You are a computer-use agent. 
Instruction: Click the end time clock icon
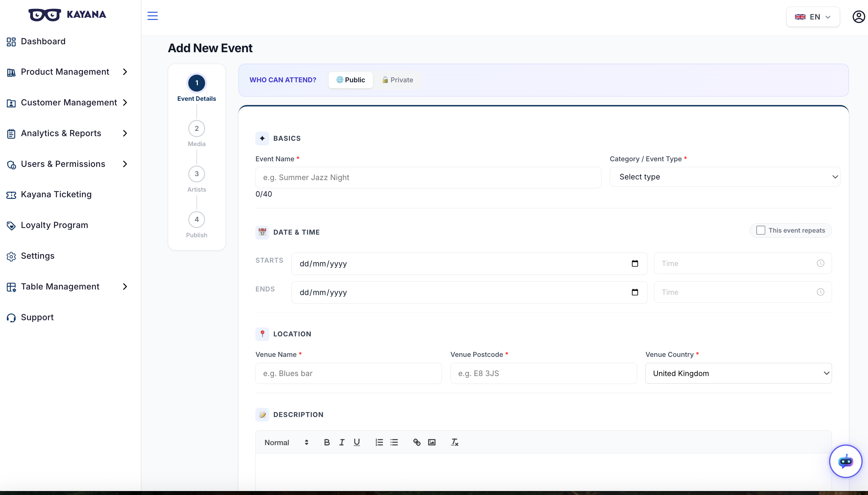click(x=820, y=292)
